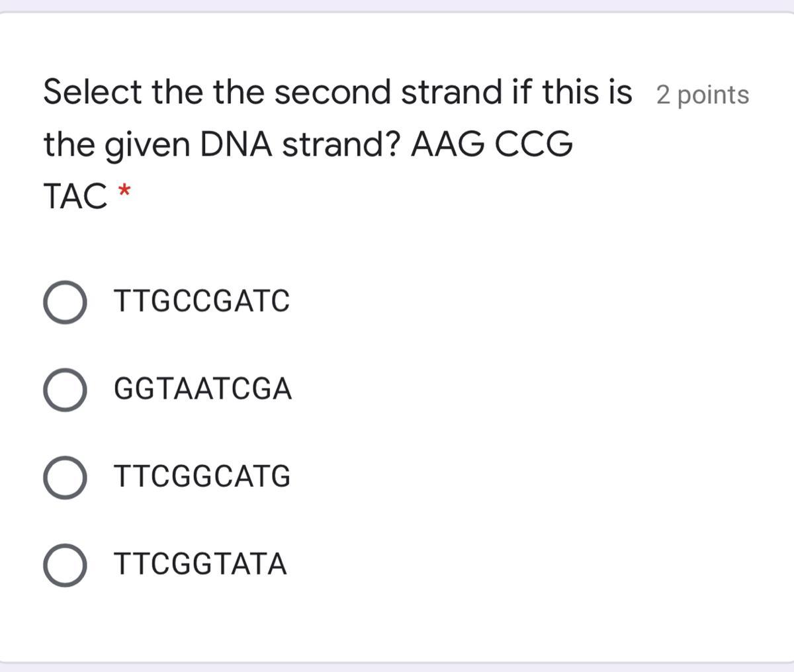Select the TTGCCGATC radio button

[x=65, y=302]
